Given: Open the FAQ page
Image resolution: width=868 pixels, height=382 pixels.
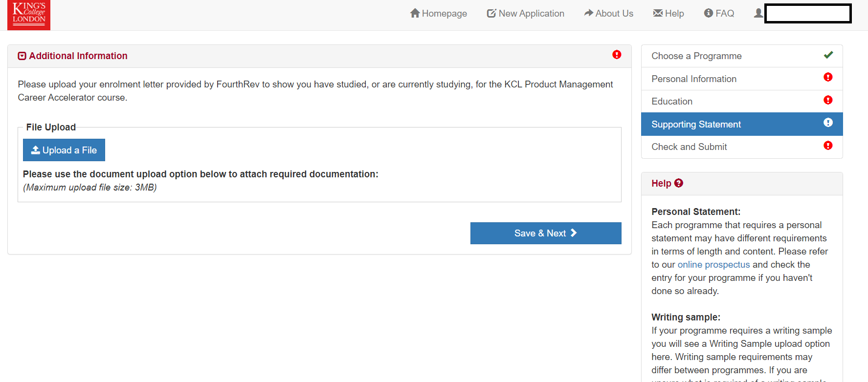Looking at the screenshot, I should [x=719, y=14].
